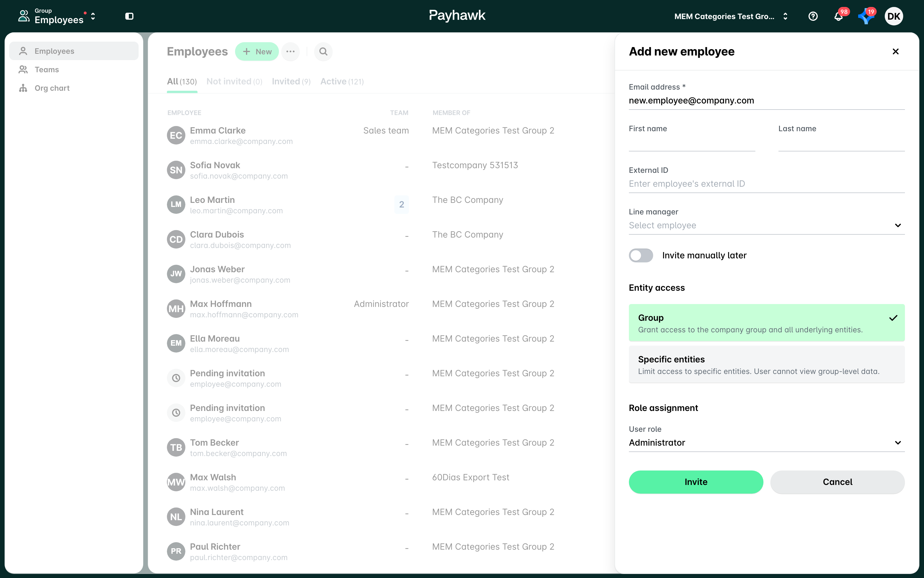Click Leo Martin's team count badge 2

click(x=401, y=205)
